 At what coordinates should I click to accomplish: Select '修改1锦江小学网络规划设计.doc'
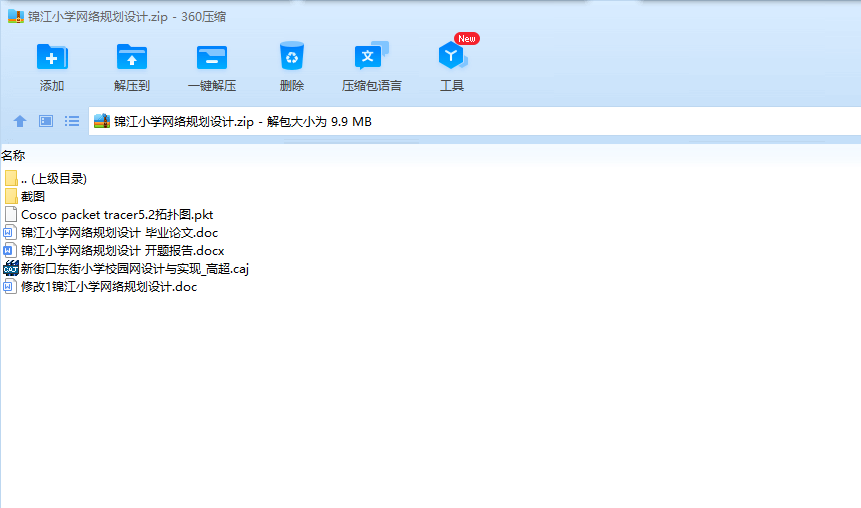[x=109, y=287]
